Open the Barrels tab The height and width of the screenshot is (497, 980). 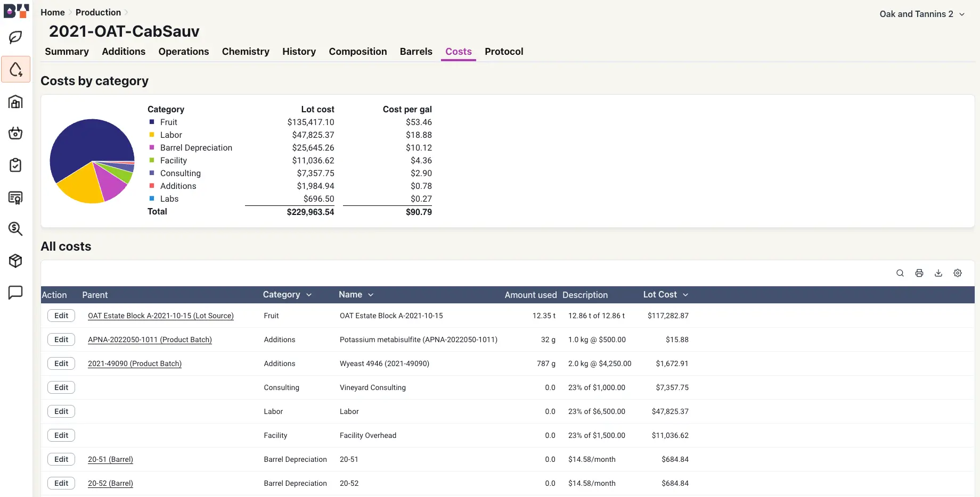pyautogui.click(x=416, y=52)
